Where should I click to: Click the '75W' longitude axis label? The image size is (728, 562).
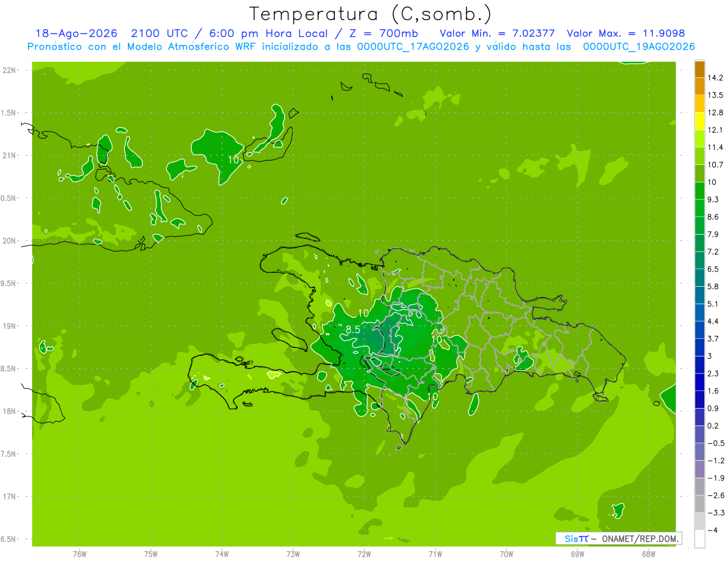coord(151,553)
